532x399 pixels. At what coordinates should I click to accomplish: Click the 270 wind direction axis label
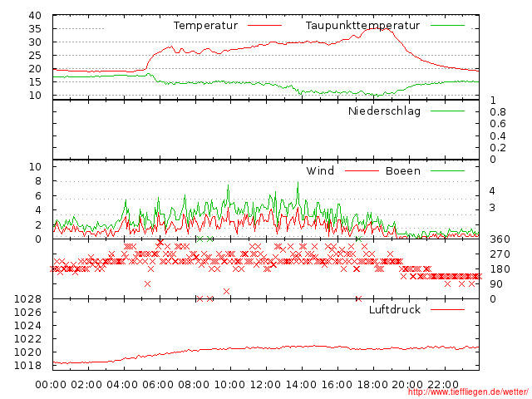(500, 254)
